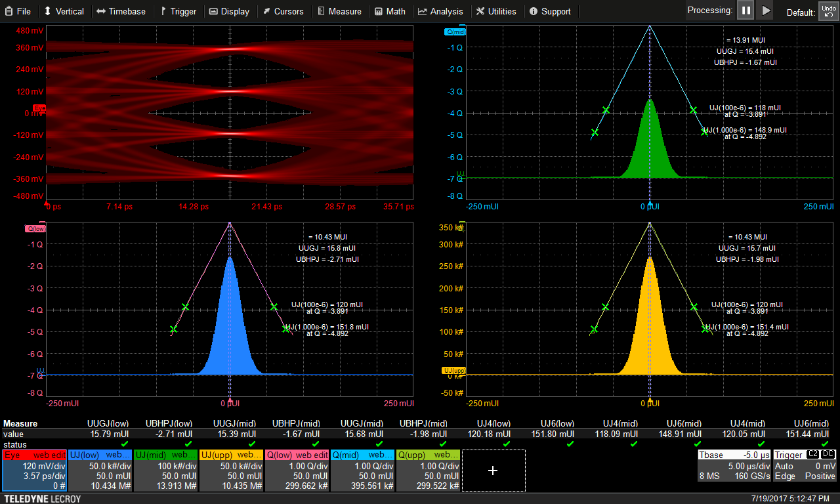
Task: Select the green UJ(mid) descriptor box
Action: coord(165,471)
